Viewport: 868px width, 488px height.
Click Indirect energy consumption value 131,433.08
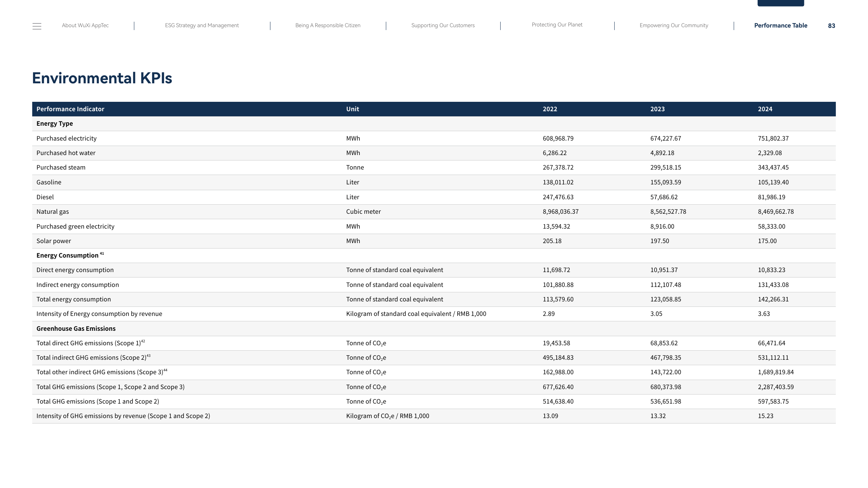click(773, 285)
